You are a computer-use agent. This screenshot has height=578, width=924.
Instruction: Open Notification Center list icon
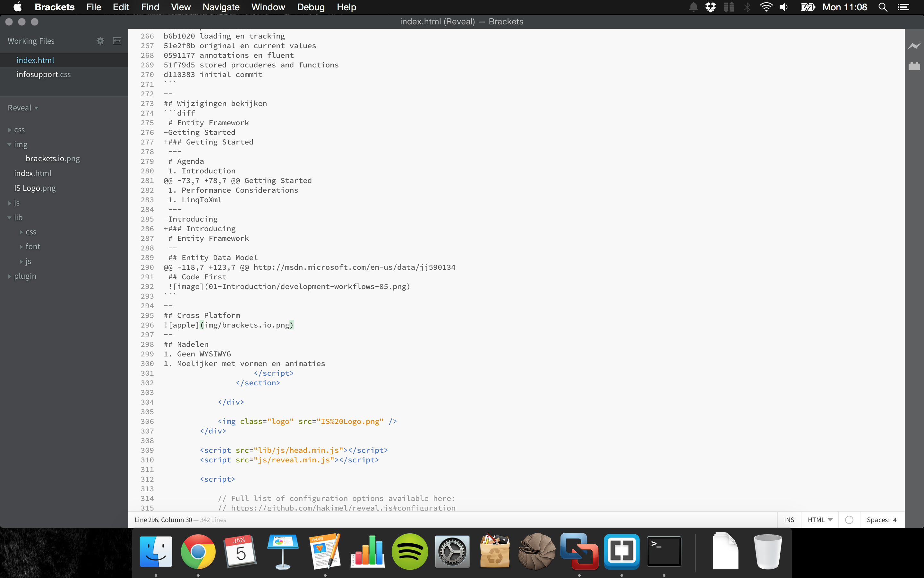click(903, 7)
